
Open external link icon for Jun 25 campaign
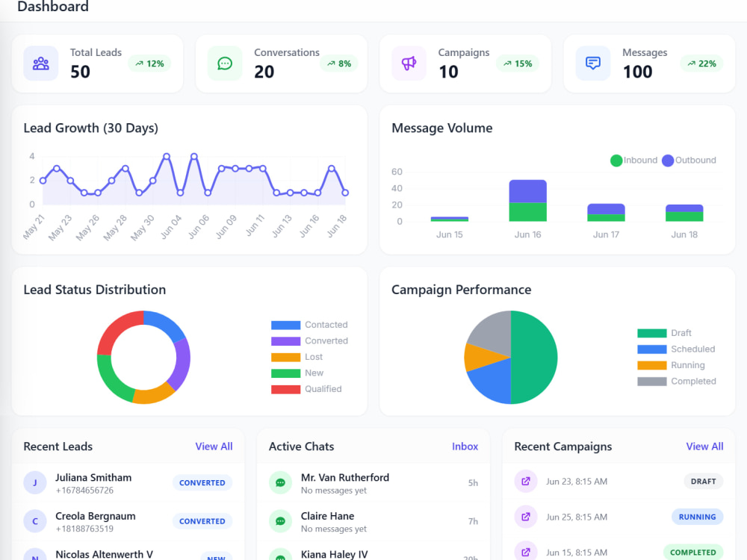(x=526, y=517)
